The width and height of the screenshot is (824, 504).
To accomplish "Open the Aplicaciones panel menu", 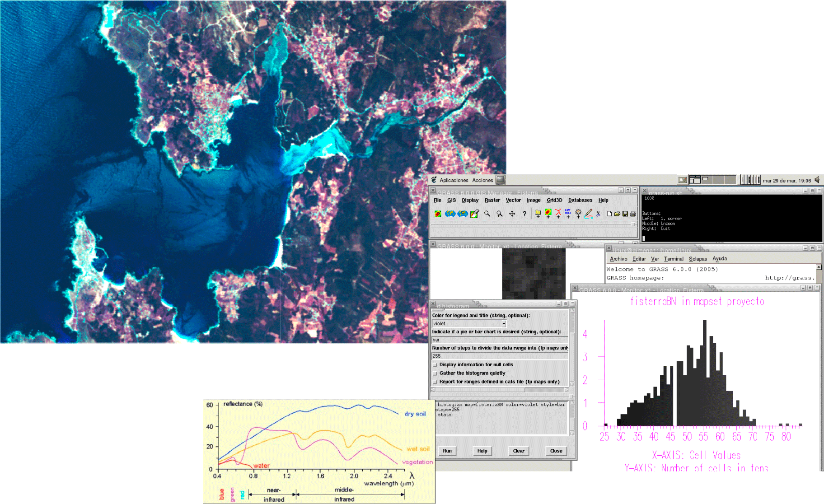I will pos(454,180).
